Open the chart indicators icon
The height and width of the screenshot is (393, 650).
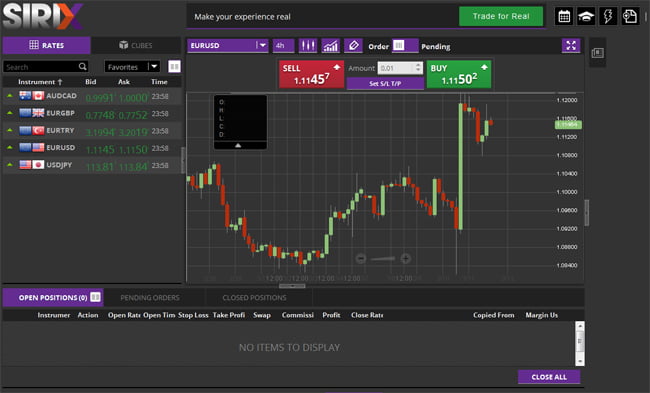(x=330, y=46)
